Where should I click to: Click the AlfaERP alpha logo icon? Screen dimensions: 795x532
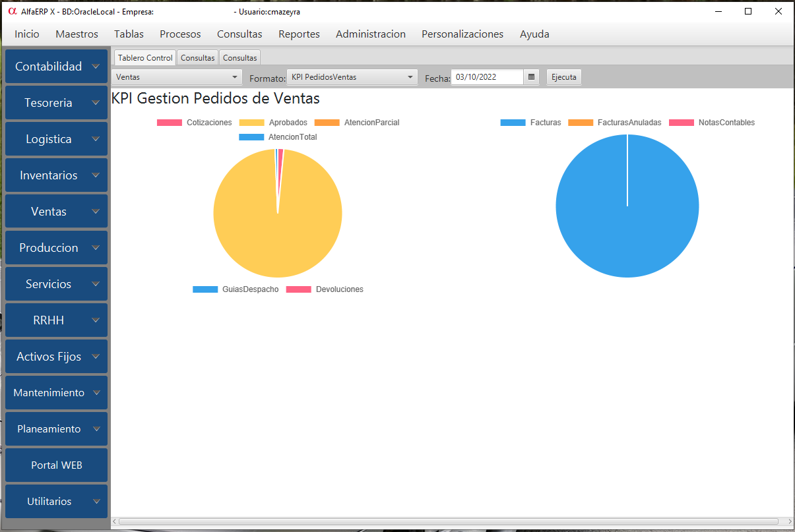11,11
